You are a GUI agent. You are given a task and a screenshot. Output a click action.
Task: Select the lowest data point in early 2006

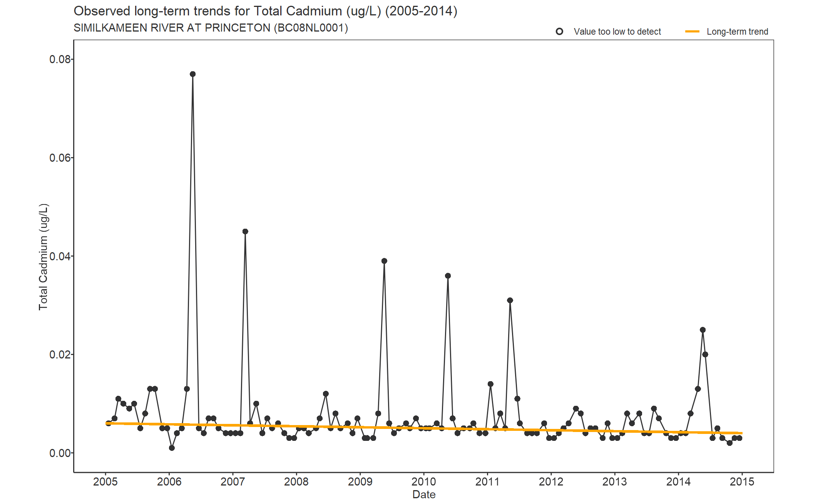click(x=172, y=448)
